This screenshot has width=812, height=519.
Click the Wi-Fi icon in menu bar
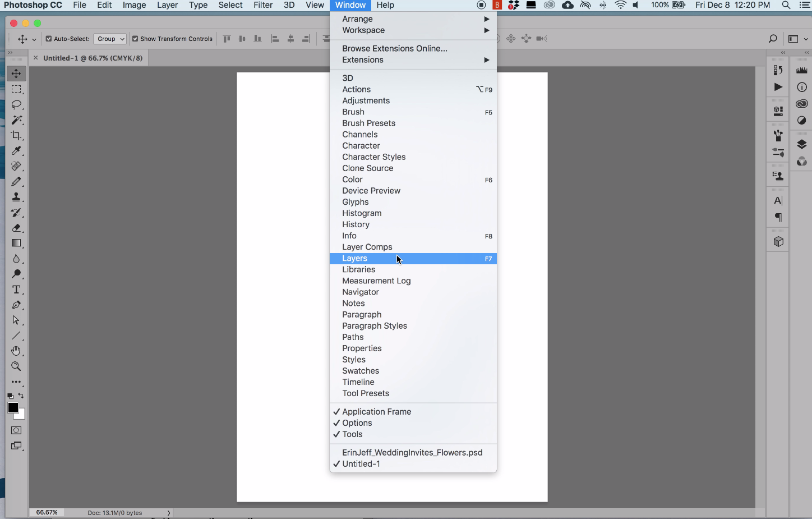click(x=620, y=5)
